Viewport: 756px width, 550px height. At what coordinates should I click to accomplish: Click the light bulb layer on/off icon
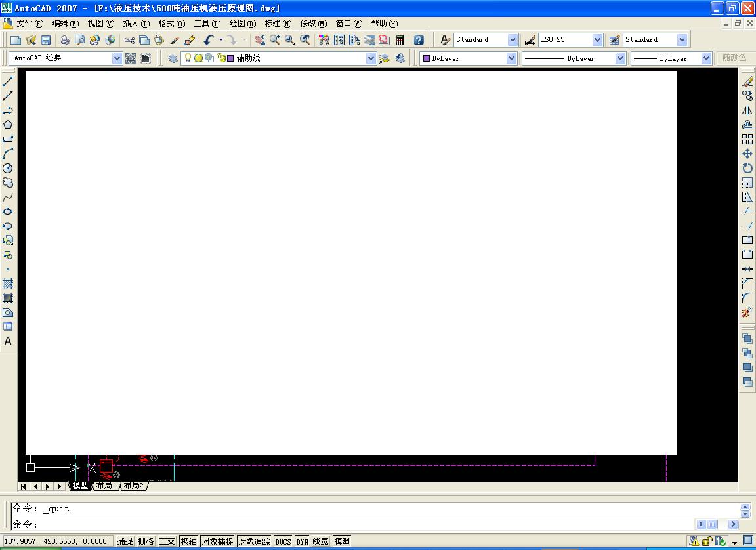pyautogui.click(x=188, y=58)
